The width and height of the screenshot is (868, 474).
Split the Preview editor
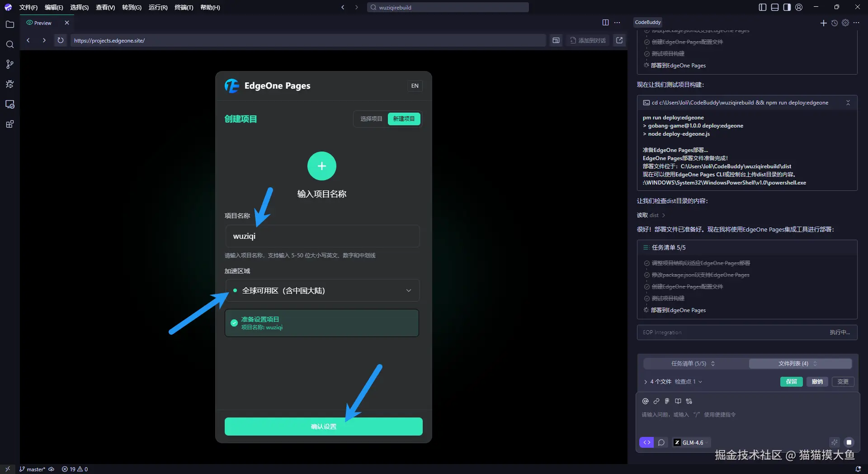tap(605, 23)
